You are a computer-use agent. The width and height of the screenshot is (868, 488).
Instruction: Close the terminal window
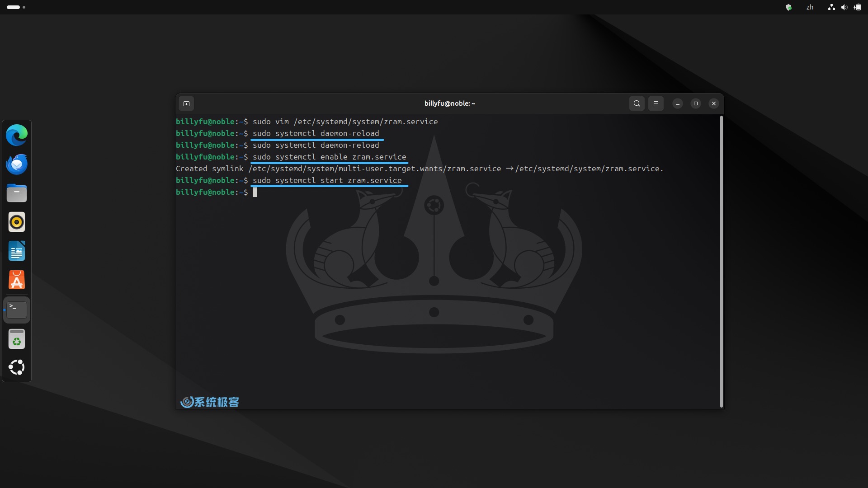(714, 103)
